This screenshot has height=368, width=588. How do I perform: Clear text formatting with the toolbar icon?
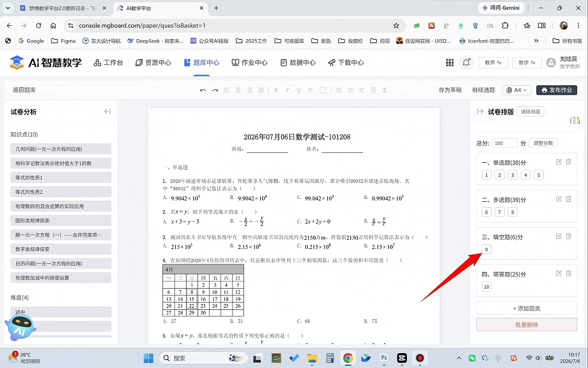click(362, 90)
